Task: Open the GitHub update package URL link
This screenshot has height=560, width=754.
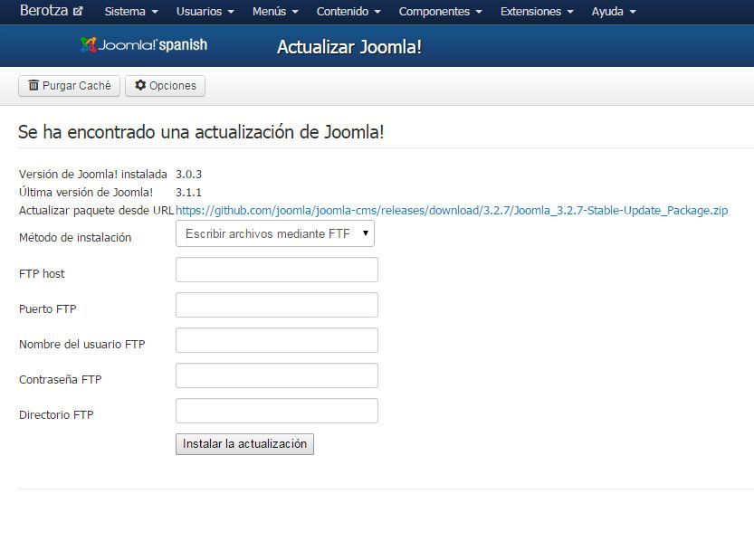Action: (452, 211)
